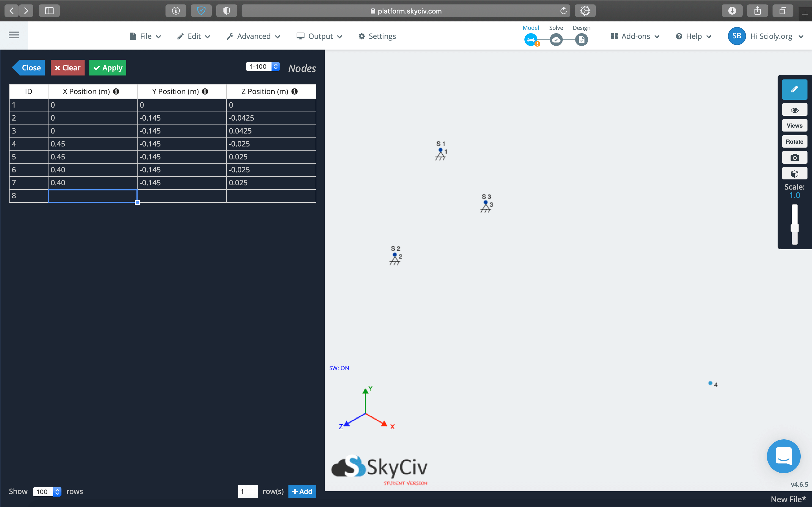
Task: Click the Add row button
Action: click(302, 491)
